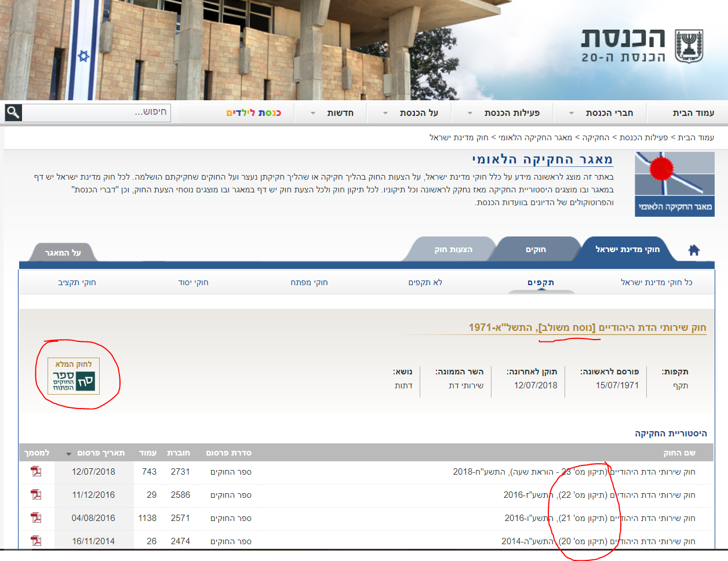The height and width of the screenshot is (561, 728).
Task: Click ספר החוקים in the booklet 2474 row
Action: (x=231, y=541)
